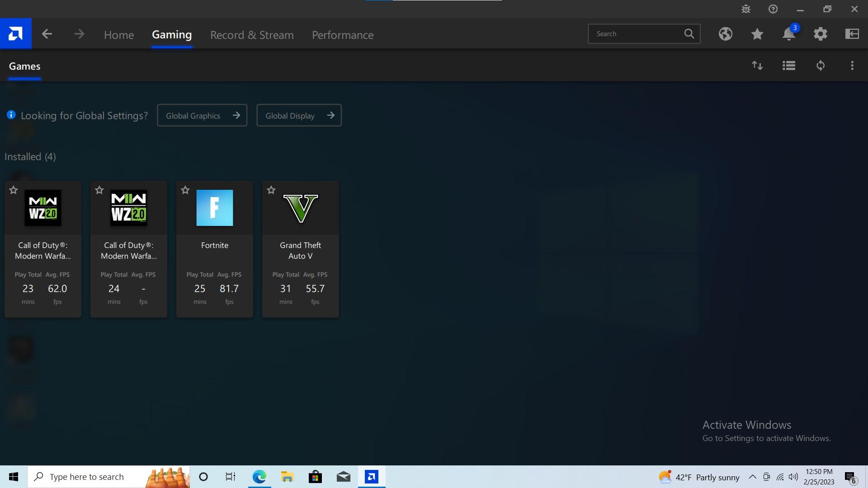Open the Fortnite game thumbnail
Screen dimensions: 868x488
tap(215, 208)
